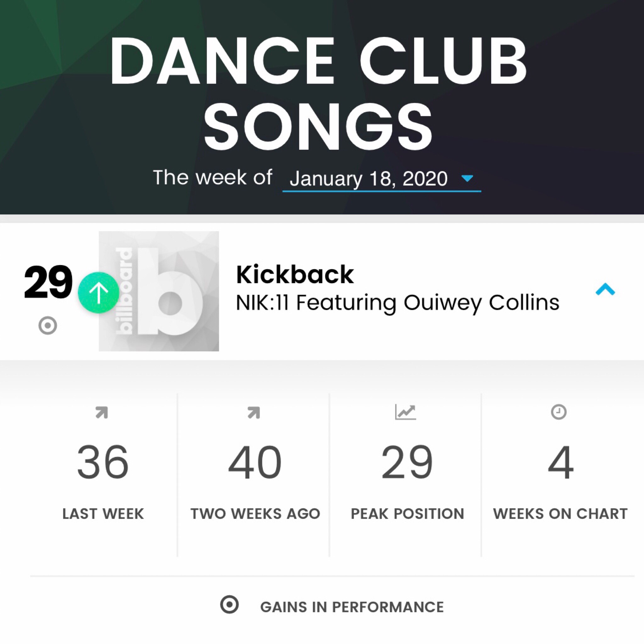Screen dimensions: 644x644
Task: Select the Peak Position value 29
Action: [x=407, y=463]
